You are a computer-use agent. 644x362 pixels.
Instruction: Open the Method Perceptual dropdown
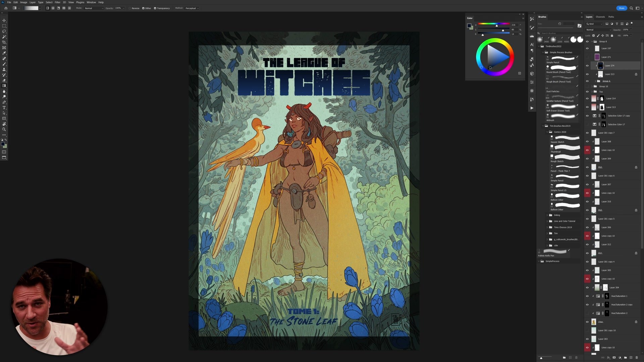tap(192, 8)
